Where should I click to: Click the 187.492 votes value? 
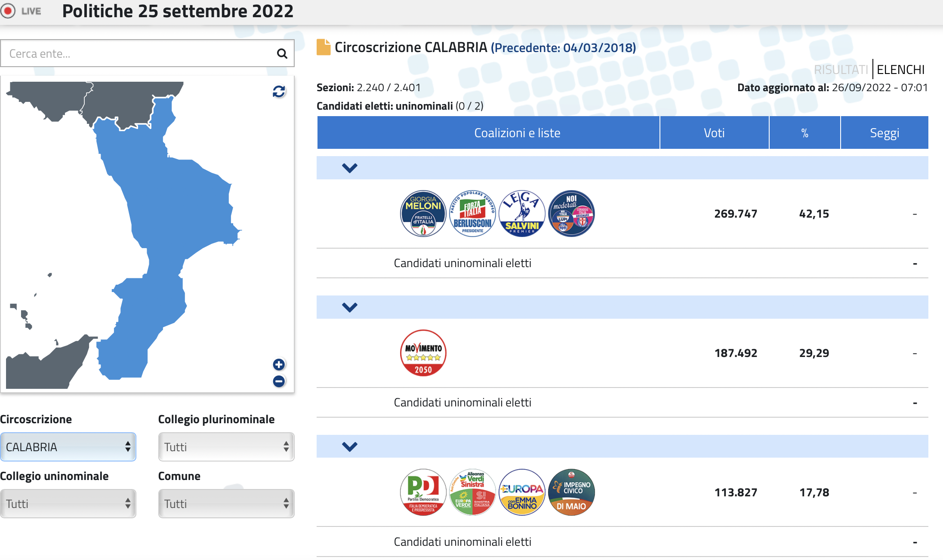pyautogui.click(x=736, y=353)
